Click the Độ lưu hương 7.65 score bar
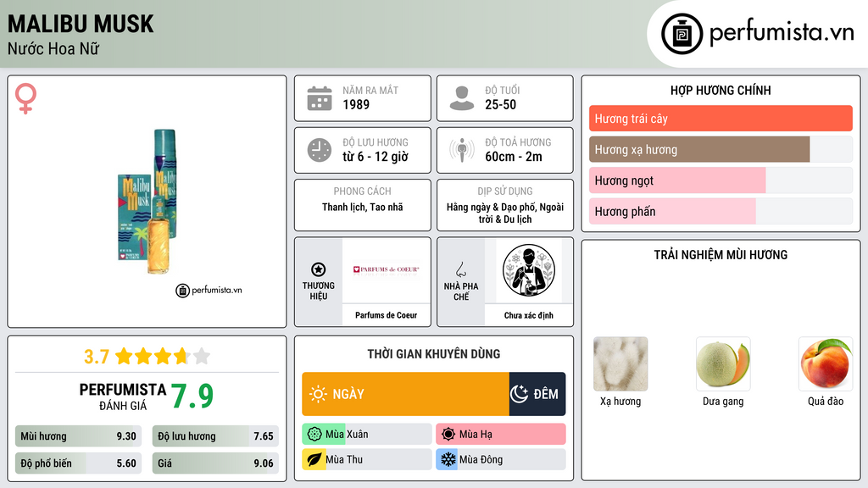 click(x=215, y=436)
